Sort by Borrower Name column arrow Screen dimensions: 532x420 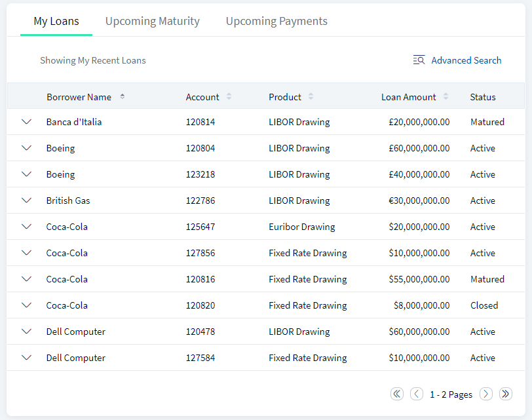[x=123, y=97]
